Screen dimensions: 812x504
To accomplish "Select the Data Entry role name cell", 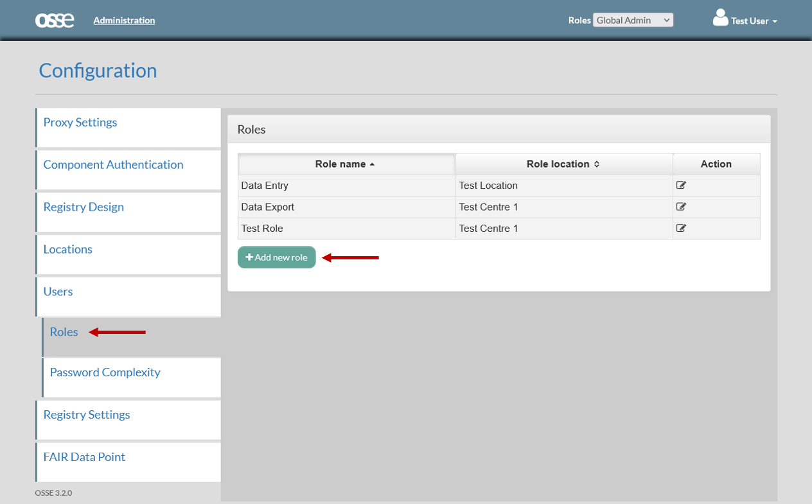I will [x=347, y=186].
